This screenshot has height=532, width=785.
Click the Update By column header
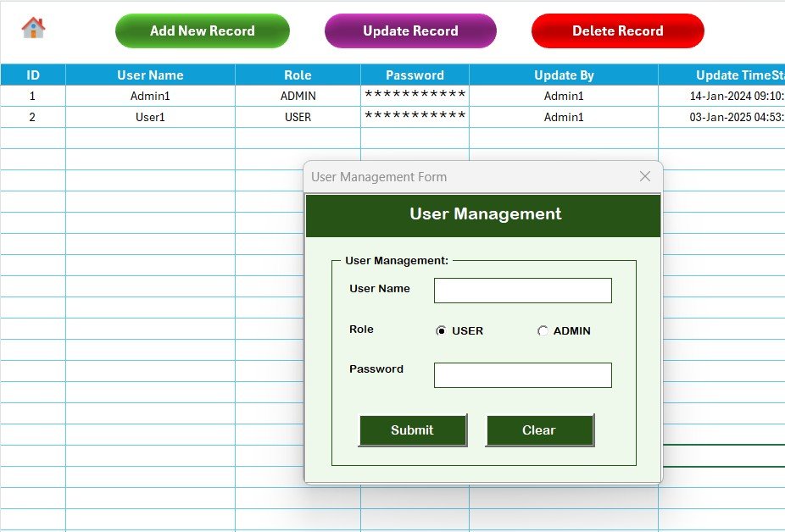point(563,75)
